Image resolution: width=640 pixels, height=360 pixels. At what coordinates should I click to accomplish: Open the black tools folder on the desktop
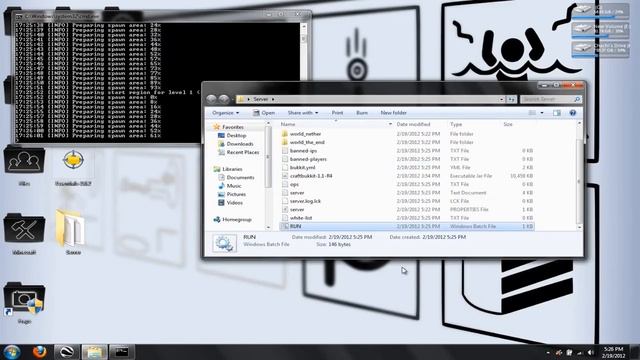point(24,229)
